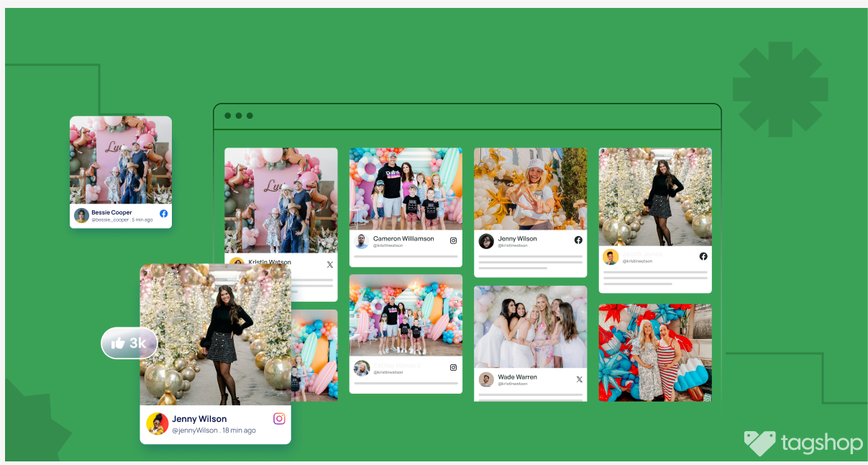Open the gold star balloon photo
Screen dimensions: 868x465
530,189
